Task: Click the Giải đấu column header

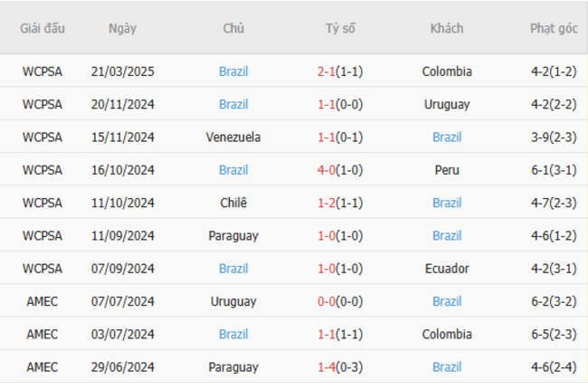Action: coord(42,28)
